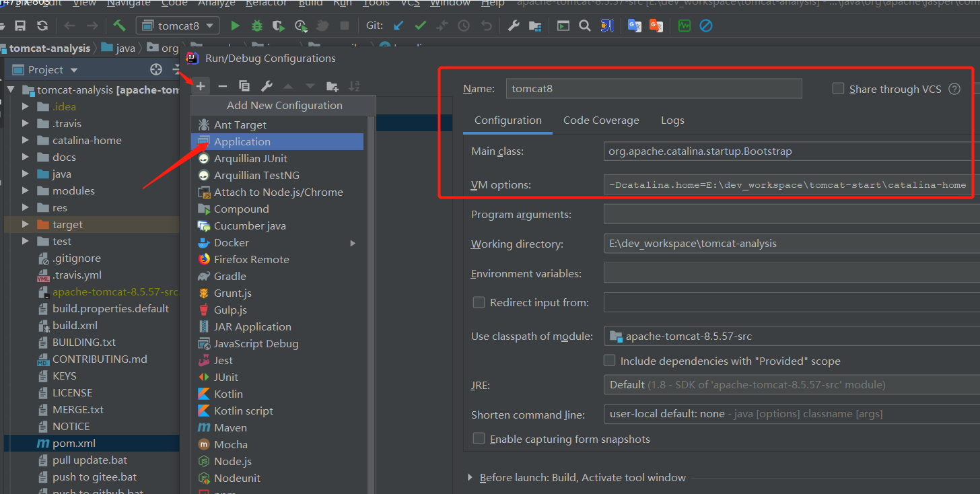Switch to the Logs tab
Screen dimensions: 980x494
tap(672, 120)
